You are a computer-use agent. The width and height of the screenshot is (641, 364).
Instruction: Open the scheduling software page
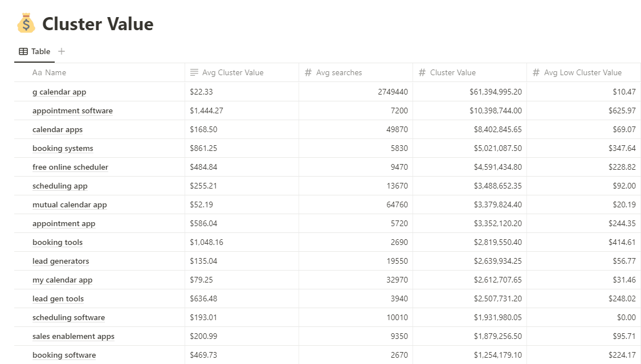click(68, 317)
